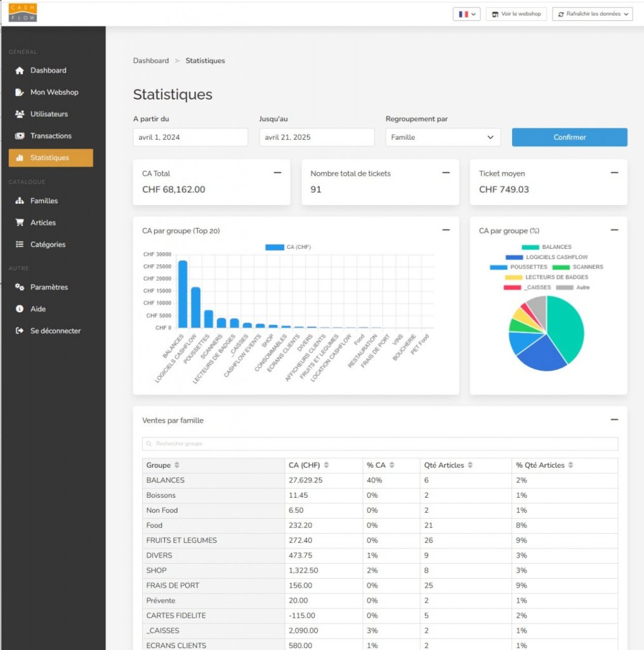Toggle the CA (CHF) bar chart legend
The image size is (644, 650).
tap(288, 247)
